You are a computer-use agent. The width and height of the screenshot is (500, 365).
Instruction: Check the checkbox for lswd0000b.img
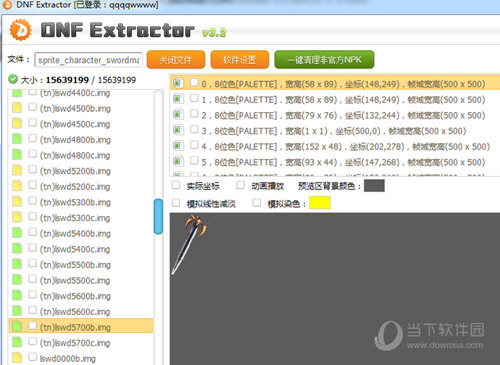[x=32, y=357]
